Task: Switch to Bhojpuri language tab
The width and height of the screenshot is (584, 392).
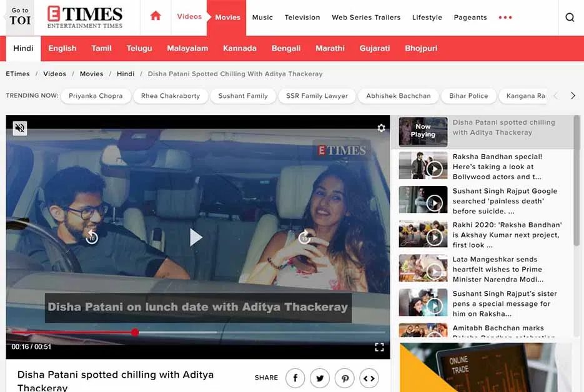Action: [421, 49]
